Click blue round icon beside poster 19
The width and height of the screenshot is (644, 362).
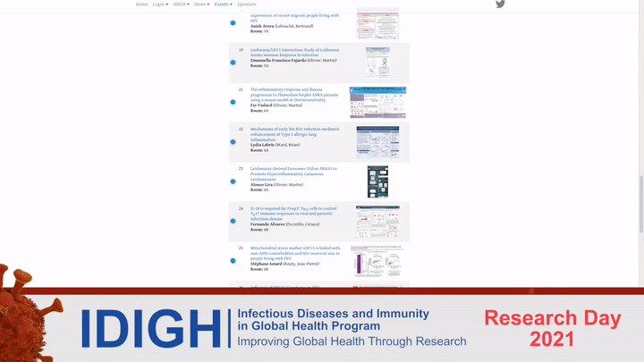(x=233, y=63)
